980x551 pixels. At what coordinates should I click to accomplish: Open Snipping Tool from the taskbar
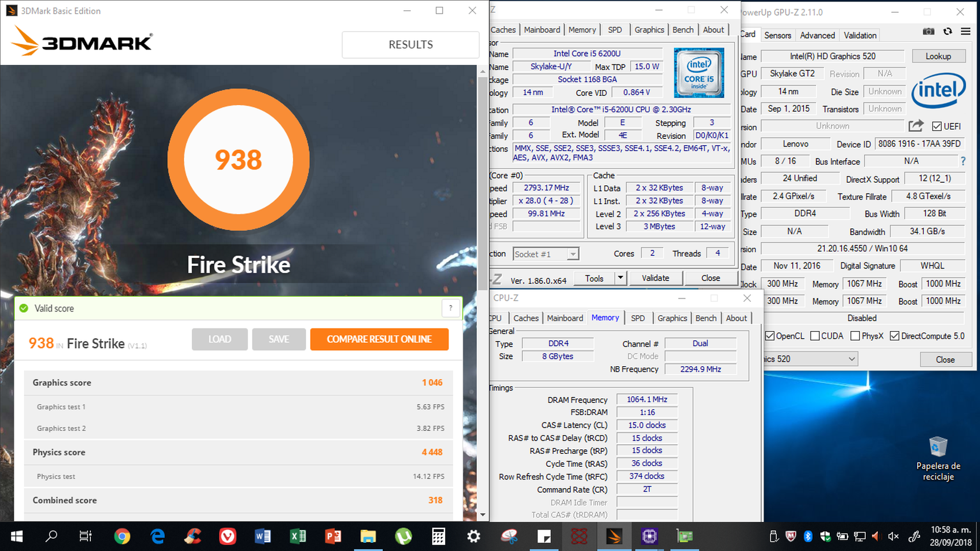[509, 536]
